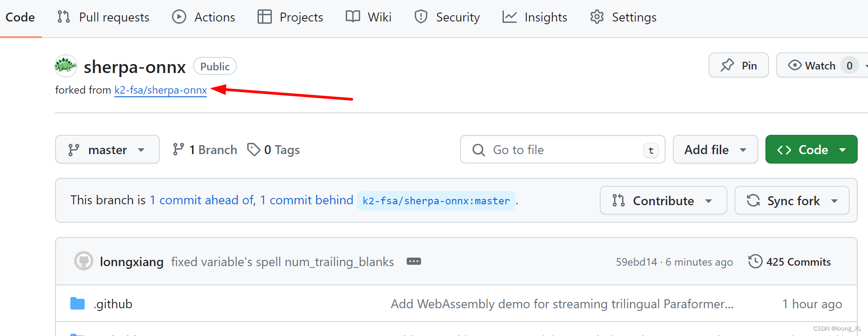The height and width of the screenshot is (336, 868).
Task: Follow the k2-fsa/sherpa-onnx upstream link
Action: [161, 90]
